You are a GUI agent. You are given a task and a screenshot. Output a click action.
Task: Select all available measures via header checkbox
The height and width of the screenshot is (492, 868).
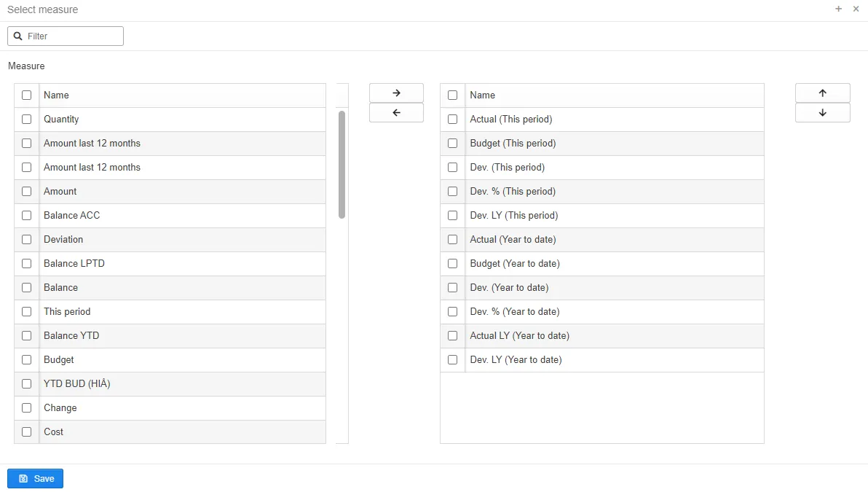pos(27,95)
